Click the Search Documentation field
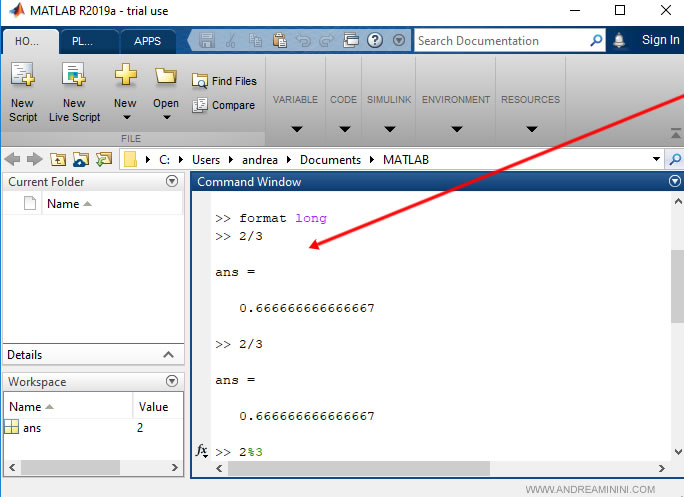 tap(500, 41)
